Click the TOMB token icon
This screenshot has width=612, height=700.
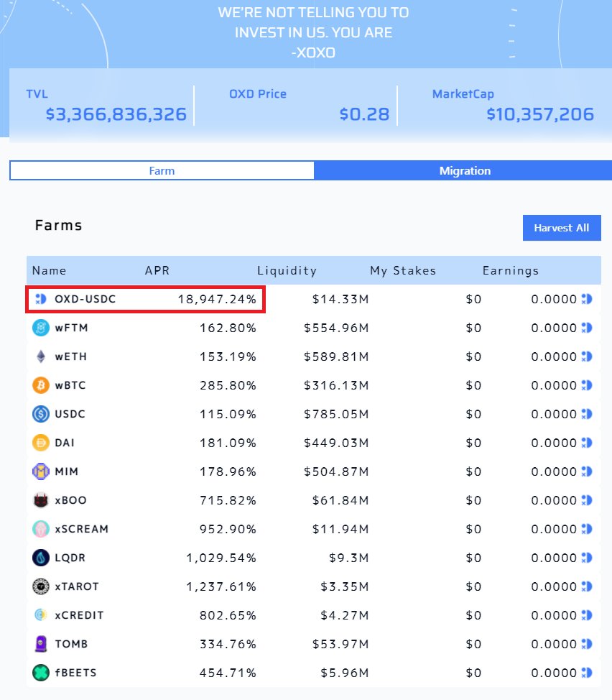[41, 644]
